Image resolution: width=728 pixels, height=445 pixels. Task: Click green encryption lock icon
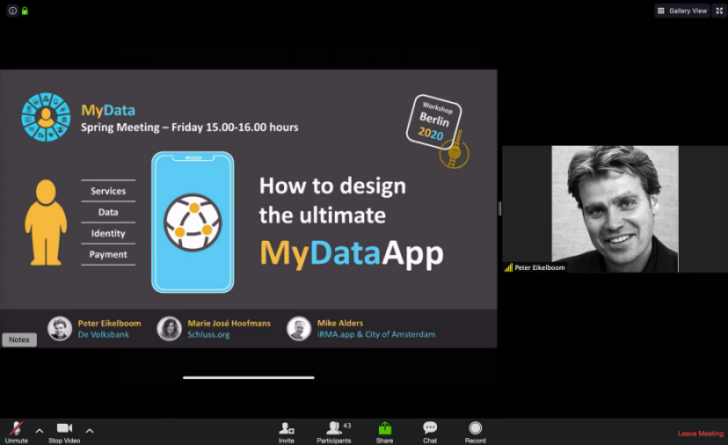pyautogui.click(x=25, y=11)
